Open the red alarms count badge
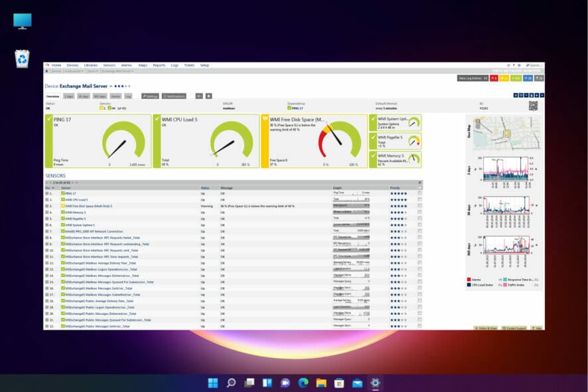The height and width of the screenshot is (392, 588). coord(494,78)
